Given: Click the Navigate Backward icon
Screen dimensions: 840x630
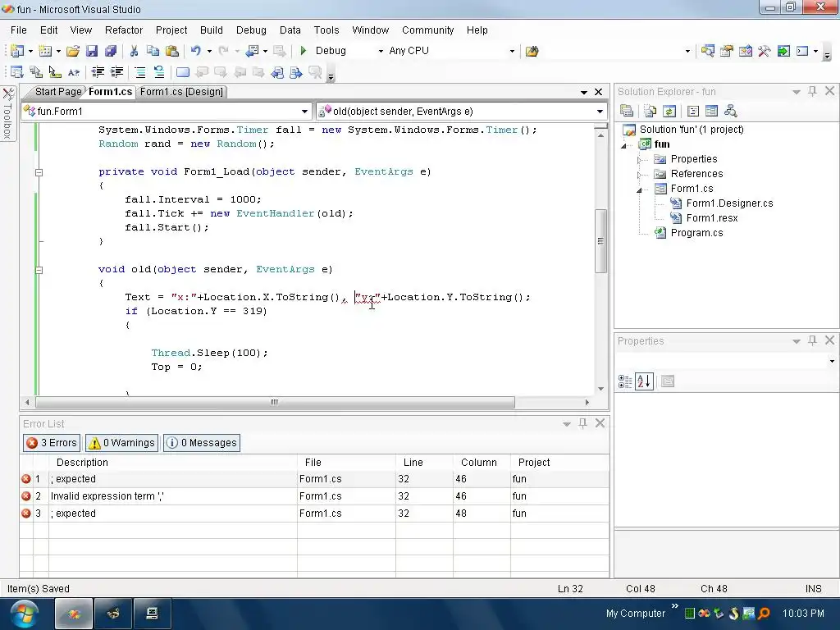Looking at the screenshot, I should tap(252, 51).
